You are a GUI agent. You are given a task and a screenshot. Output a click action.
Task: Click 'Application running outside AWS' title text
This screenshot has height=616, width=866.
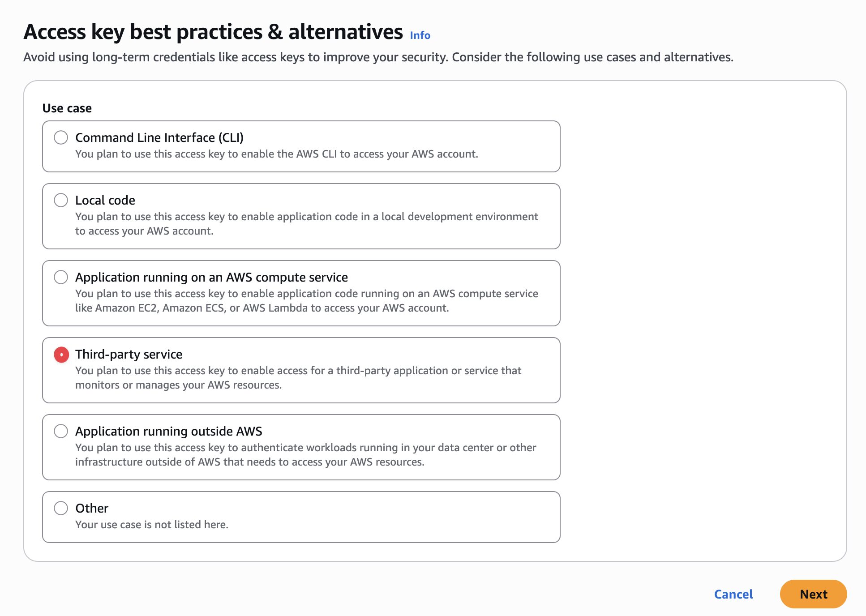point(169,431)
